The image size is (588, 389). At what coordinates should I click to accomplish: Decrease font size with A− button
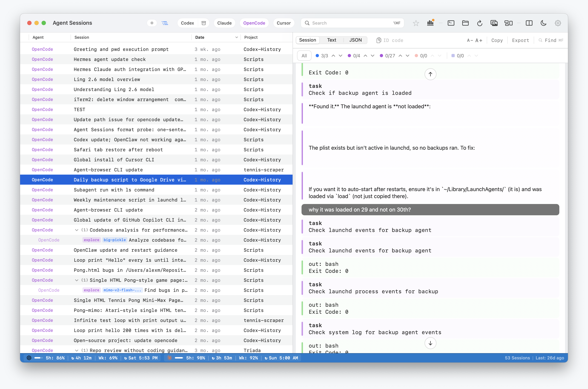[470, 40]
